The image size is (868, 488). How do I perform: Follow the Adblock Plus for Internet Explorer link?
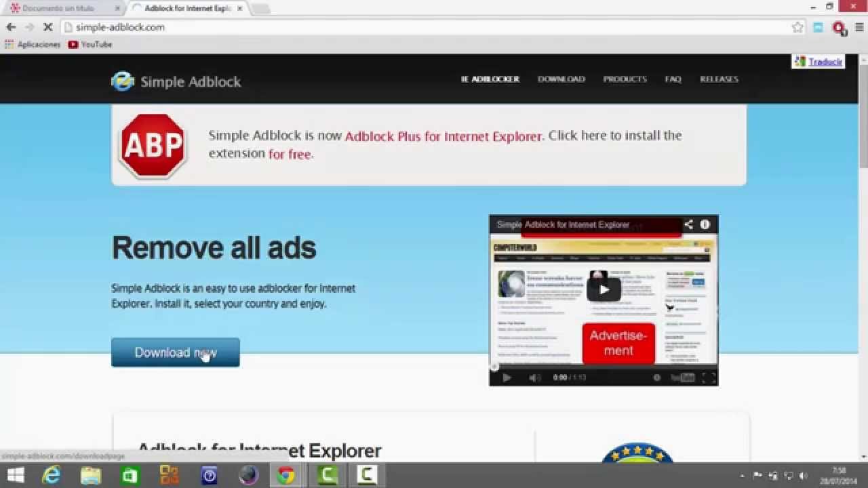coord(443,136)
